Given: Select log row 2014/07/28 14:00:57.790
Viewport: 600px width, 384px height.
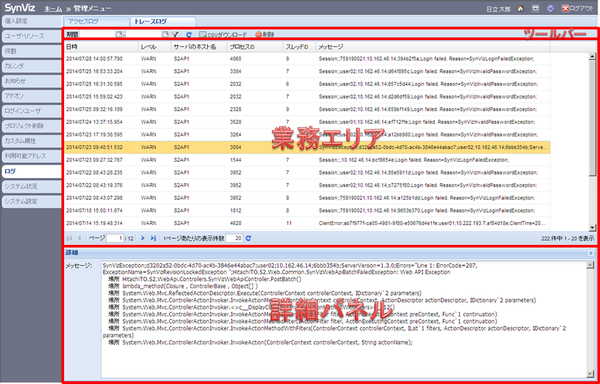Looking at the screenshot, I should point(307,59).
